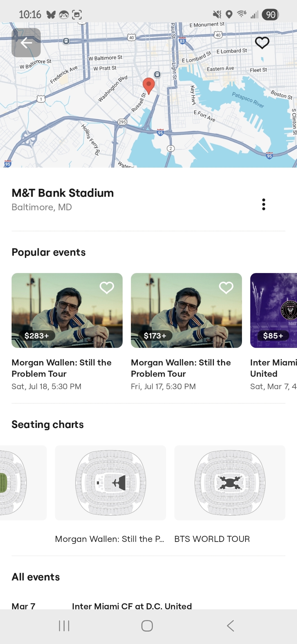Tap the train station icon near Russell St
The width and height of the screenshot is (297, 644).
(157, 74)
